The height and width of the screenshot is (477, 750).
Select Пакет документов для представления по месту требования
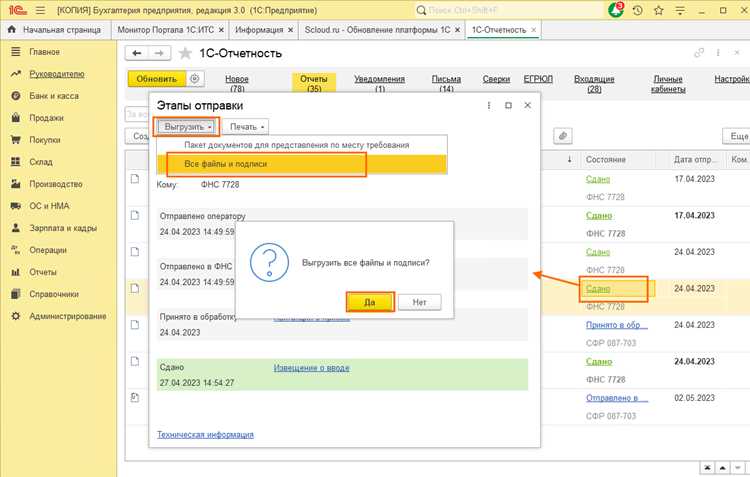click(x=297, y=144)
